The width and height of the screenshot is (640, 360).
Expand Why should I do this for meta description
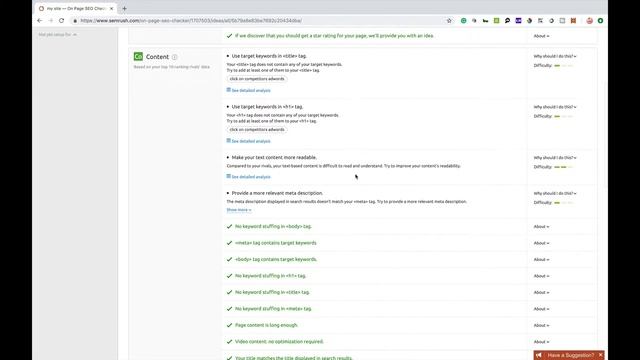(555, 193)
